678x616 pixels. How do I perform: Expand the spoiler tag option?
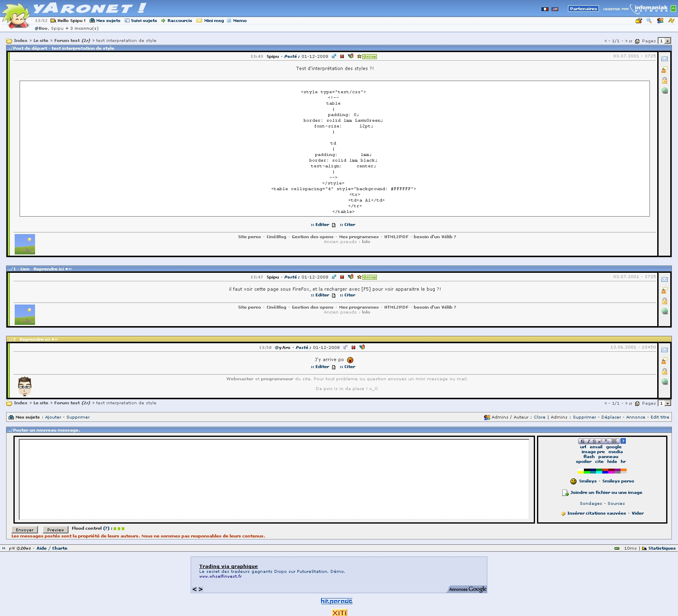583,462
